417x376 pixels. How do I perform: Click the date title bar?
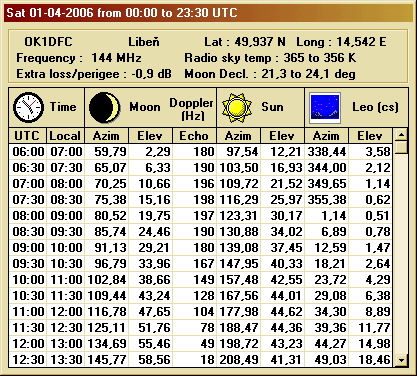pos(208,13)
